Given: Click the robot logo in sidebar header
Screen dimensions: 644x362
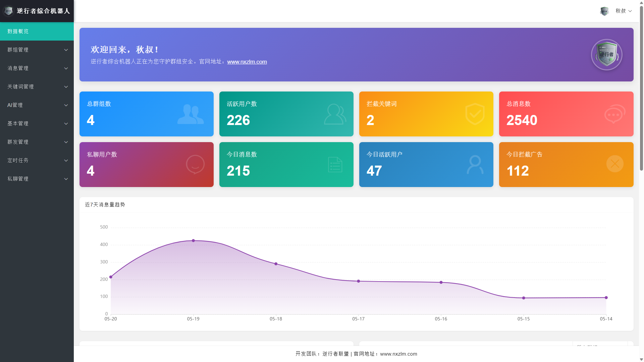Looking at the screenshot, I should [8, 11].
